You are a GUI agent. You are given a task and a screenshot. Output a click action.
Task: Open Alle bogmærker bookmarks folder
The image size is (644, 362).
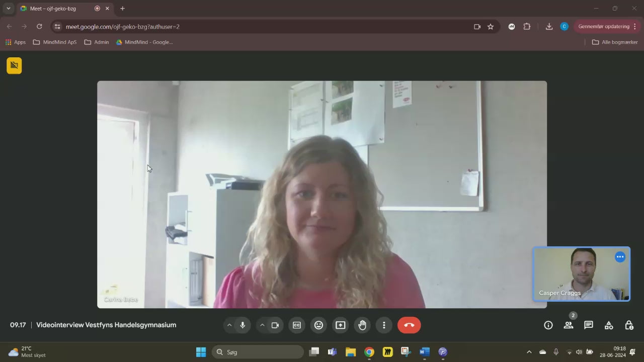tap(615, 42)
